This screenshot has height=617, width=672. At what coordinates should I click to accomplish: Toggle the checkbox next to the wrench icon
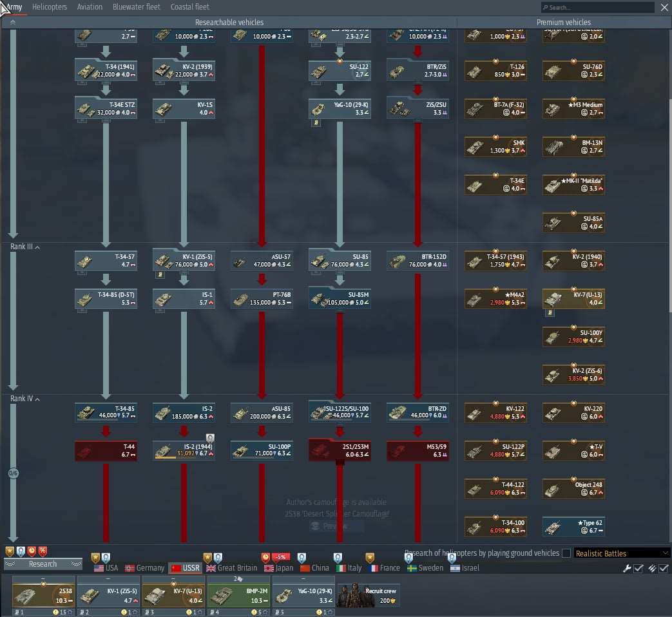638,568
